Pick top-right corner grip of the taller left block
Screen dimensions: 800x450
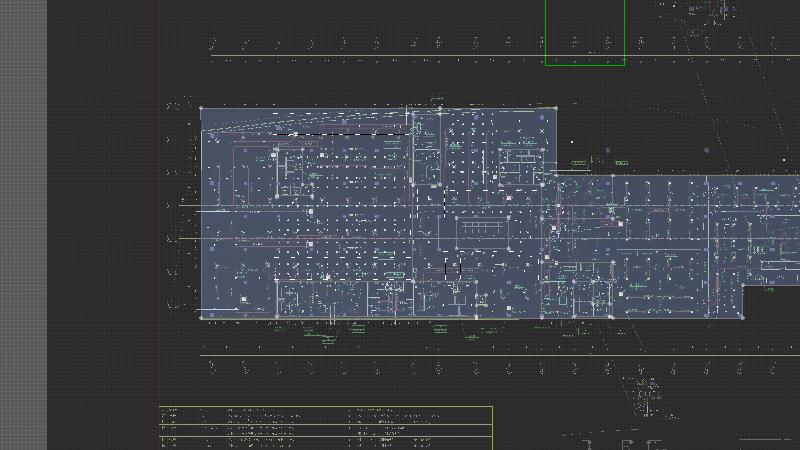(x=555, y=108)
